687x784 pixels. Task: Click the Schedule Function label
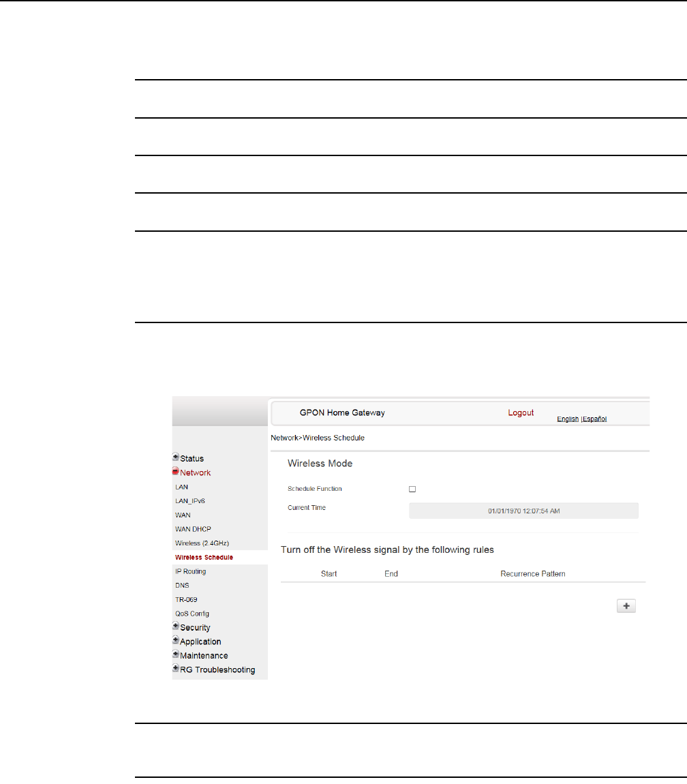click(314, 489)
